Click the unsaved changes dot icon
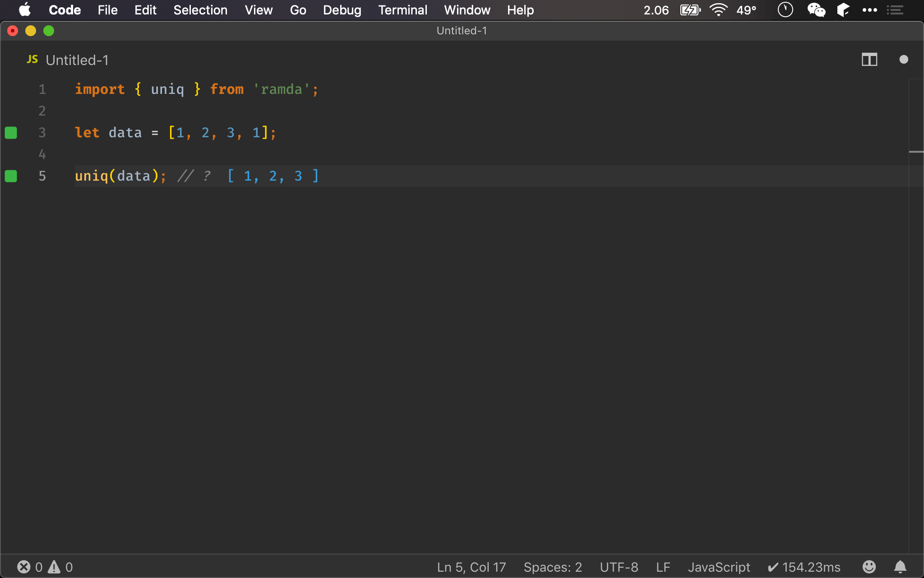Viewport: 924px width, 578px height. click(903, 60)
